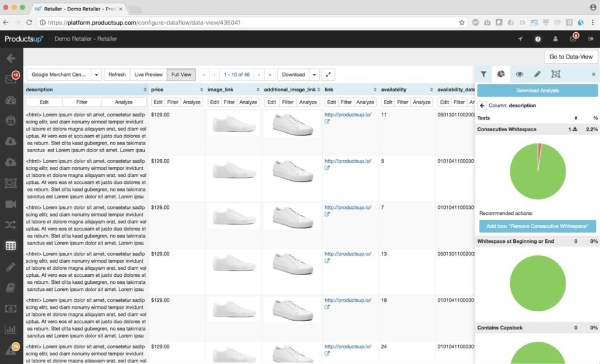Open warning alerts with 74 badge
Screen dimensions: 600x364
point(12,349)
